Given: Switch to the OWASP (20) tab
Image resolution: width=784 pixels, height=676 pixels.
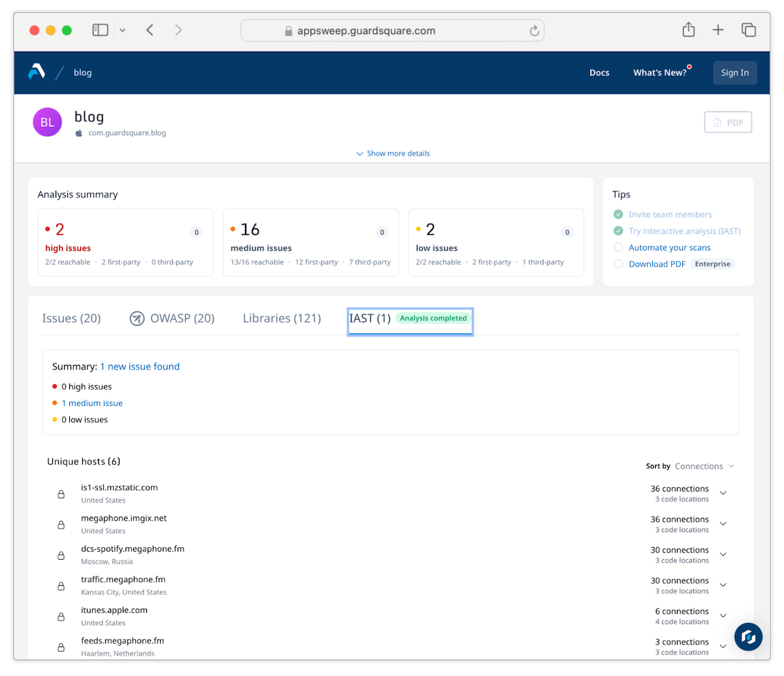Looking at the screenshot, I should (x=172, y=318).
